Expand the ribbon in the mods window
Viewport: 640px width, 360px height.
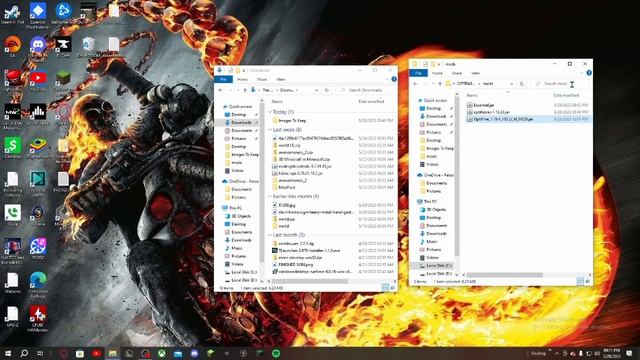[582, 73]
